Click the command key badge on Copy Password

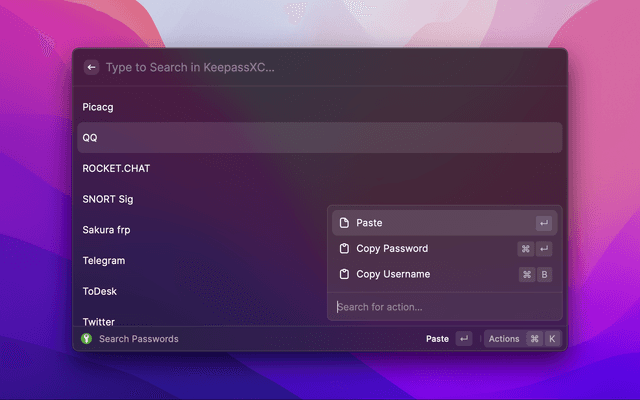point(525,249)
